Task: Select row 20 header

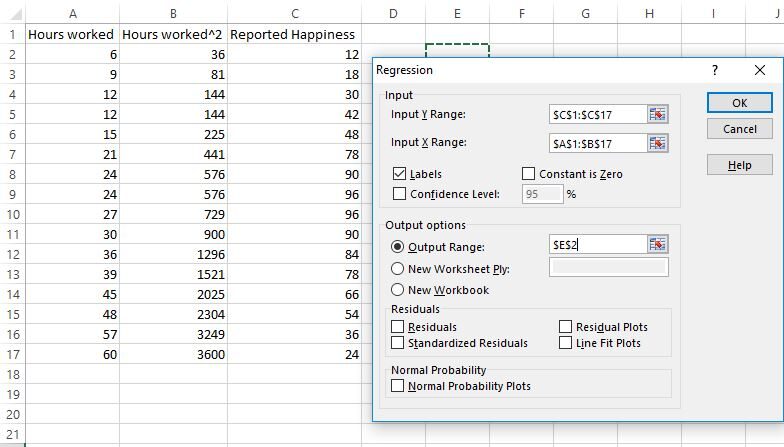Action: (x=12, y=414)
